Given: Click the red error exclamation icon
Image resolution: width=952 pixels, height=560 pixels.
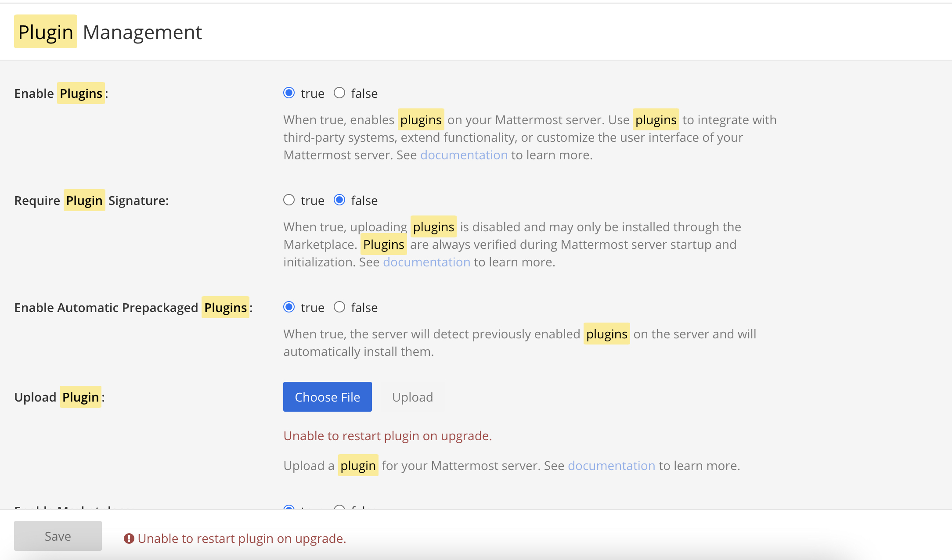Looking at the screenshot, I should point(129,538).
